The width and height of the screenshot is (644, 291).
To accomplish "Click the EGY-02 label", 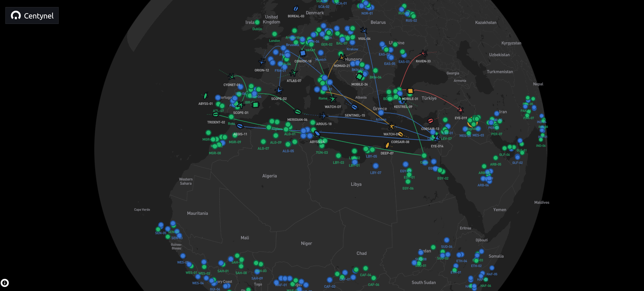I will click(443, 179).
